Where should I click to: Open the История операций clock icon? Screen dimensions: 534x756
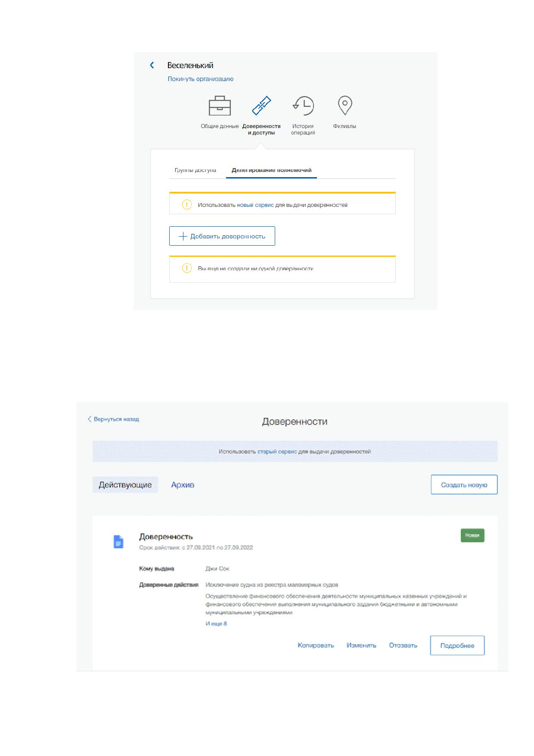tap(303, 106)
